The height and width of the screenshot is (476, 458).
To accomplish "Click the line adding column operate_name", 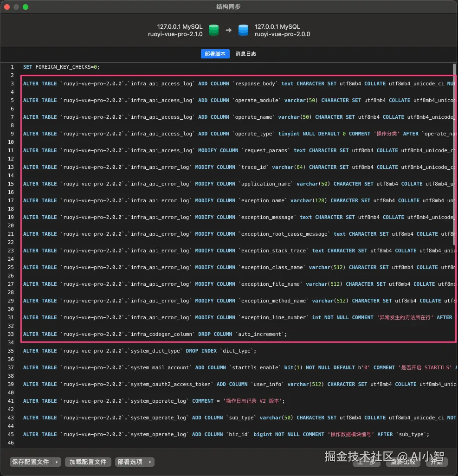I will 239,117.
